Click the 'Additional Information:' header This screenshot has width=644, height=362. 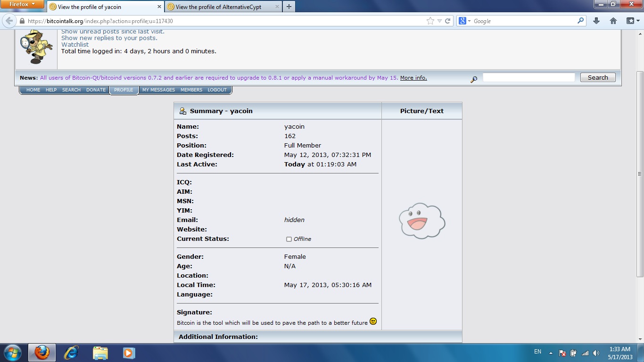point(218,337)
